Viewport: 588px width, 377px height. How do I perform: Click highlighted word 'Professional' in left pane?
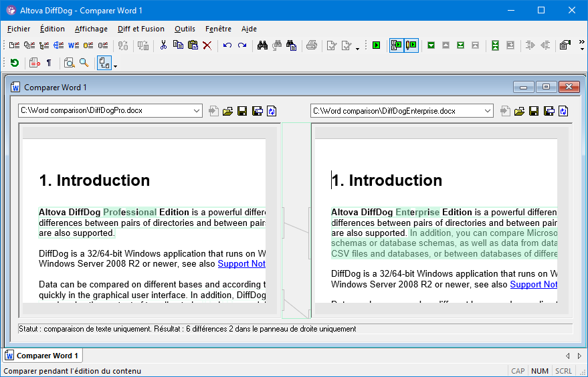pos(130,212)
